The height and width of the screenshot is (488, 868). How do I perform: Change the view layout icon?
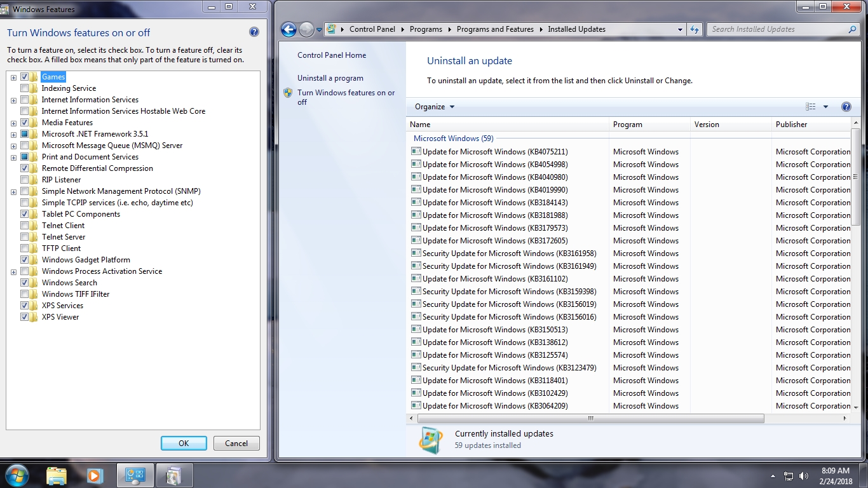coord(811,107)
